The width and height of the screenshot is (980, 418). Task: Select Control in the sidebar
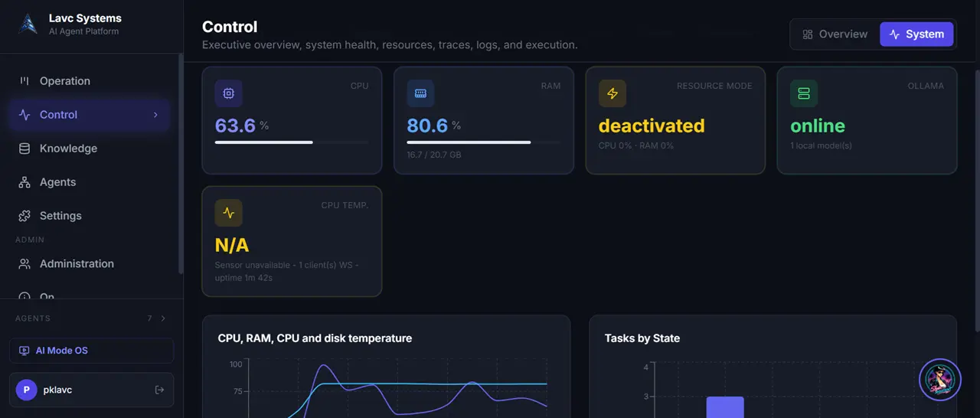89,115
